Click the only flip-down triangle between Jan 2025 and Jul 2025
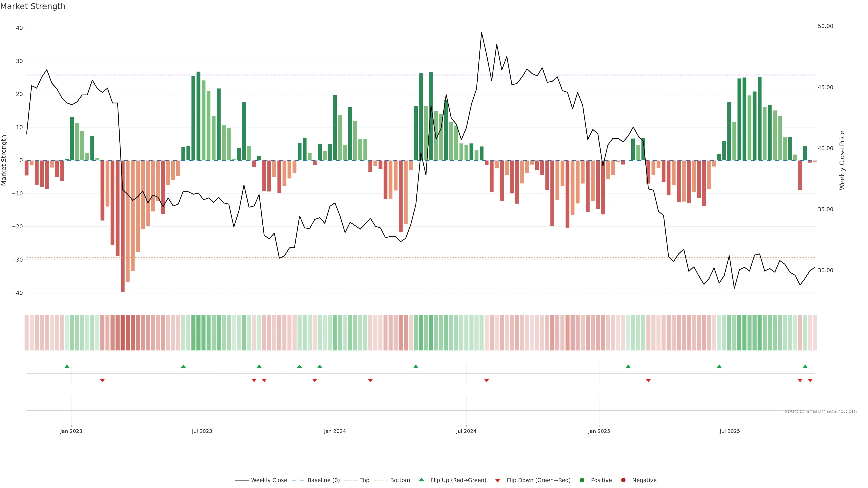This screenshot has height=488, width=868. [x=648, y=380]
